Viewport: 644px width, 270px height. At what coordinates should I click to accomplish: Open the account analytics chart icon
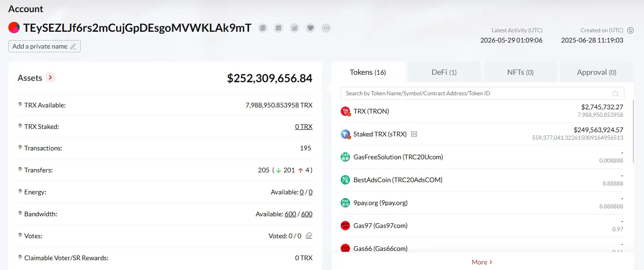tap(294, 28)
